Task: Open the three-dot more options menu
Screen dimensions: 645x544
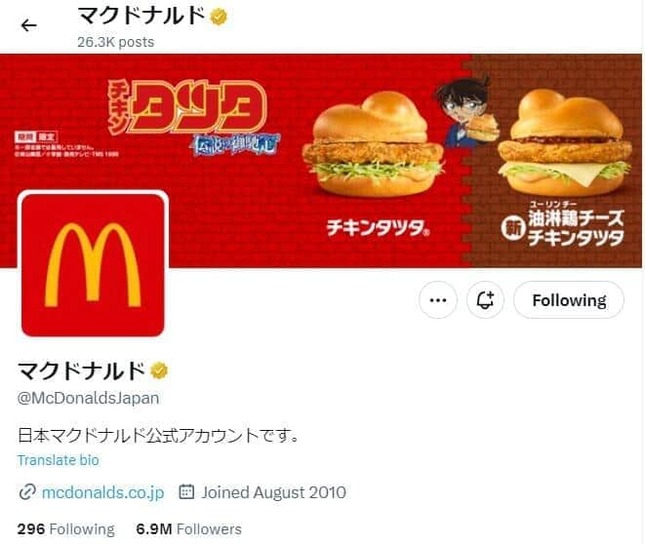Action: pos(438,300)
